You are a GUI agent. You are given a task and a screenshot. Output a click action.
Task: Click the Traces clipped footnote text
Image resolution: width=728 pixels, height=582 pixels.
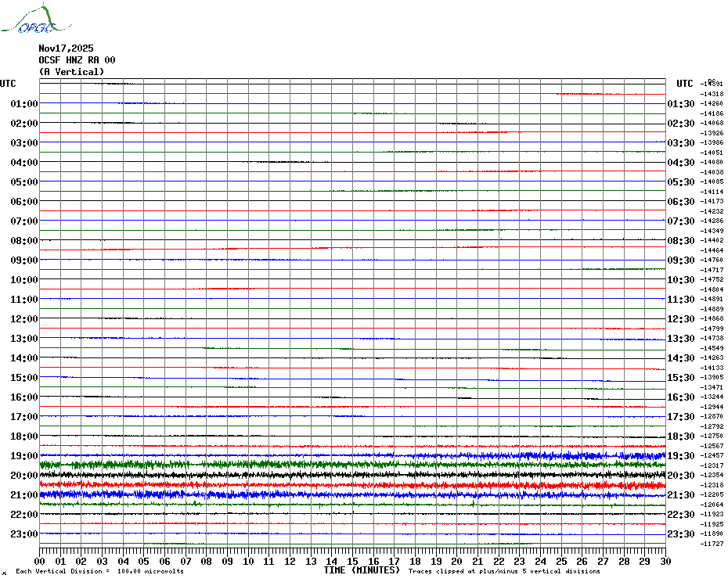click(504, 572)
